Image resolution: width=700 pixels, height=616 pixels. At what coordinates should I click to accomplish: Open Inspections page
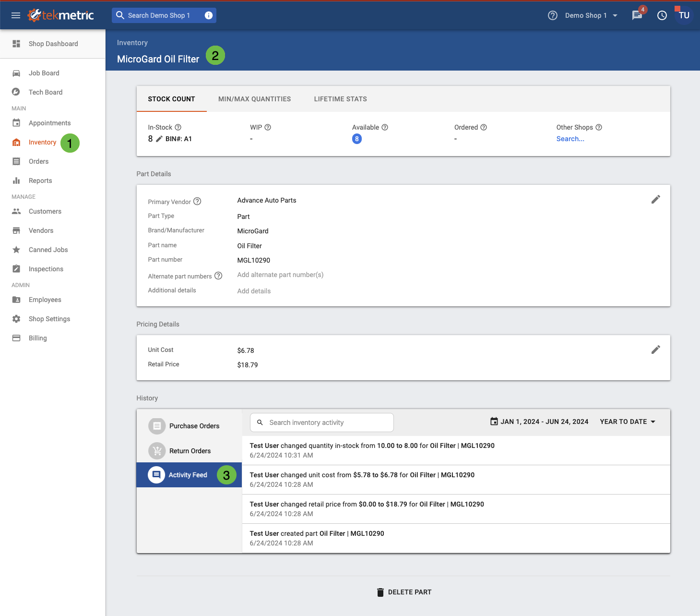(x=53, y=269)
